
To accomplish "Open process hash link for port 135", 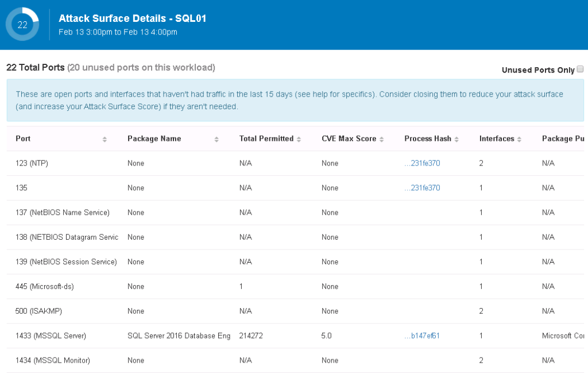I will 422,188.
